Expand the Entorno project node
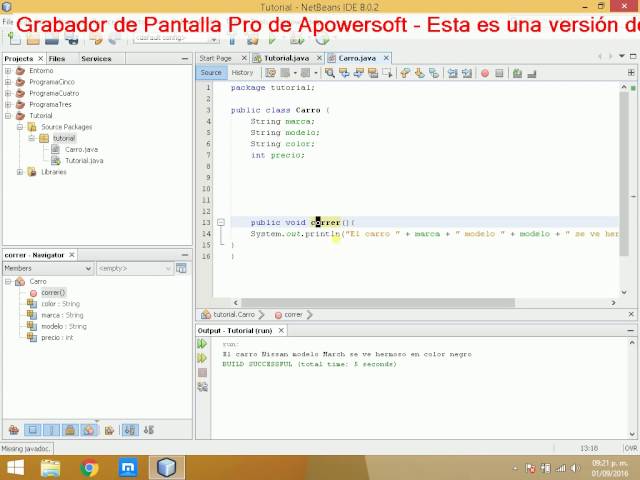 (x=8, y=71)
